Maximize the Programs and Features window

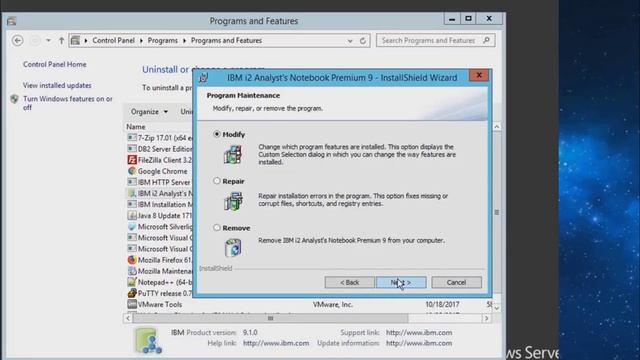tap(468, 19)
